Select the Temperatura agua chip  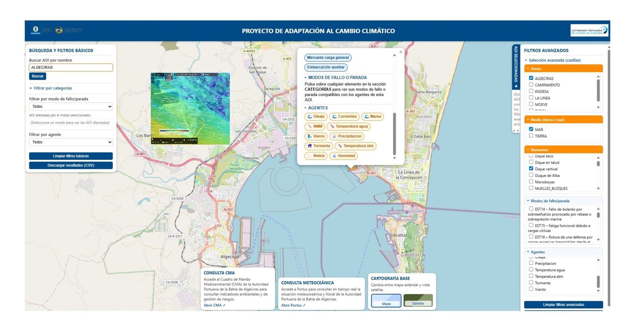coord(349,127)
